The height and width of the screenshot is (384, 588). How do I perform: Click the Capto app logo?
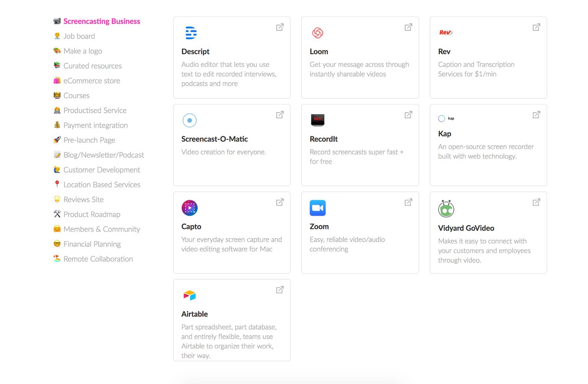click(x=190, y=208)
